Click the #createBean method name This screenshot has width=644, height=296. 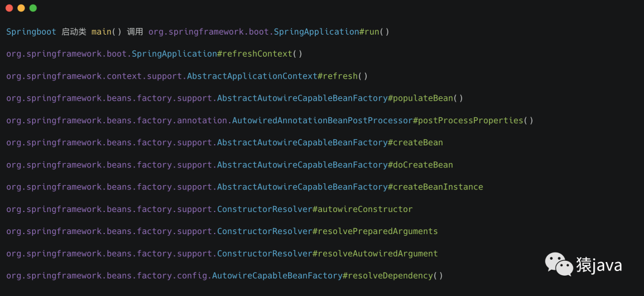coord(415,142)
